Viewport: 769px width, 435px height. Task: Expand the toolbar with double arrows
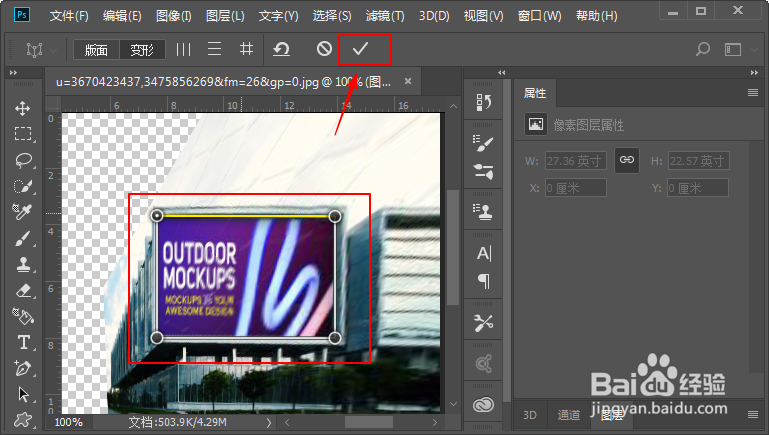click(x=13, y=73)
